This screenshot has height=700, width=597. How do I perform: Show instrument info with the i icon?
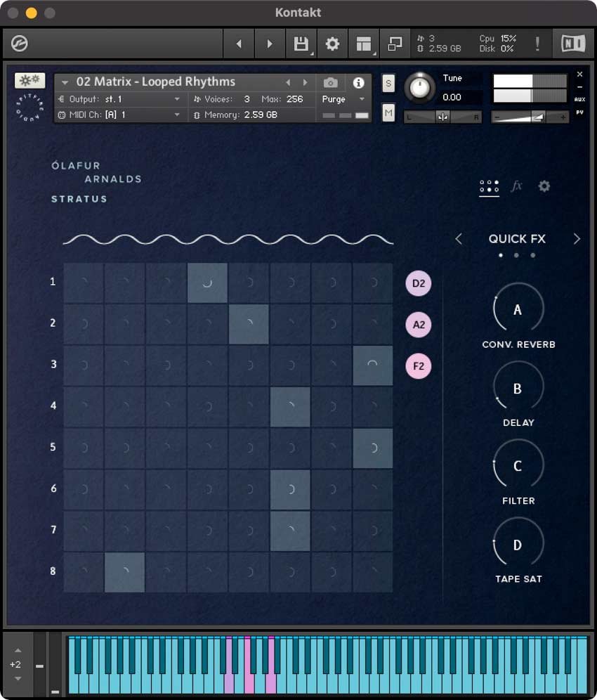[358, 83]
